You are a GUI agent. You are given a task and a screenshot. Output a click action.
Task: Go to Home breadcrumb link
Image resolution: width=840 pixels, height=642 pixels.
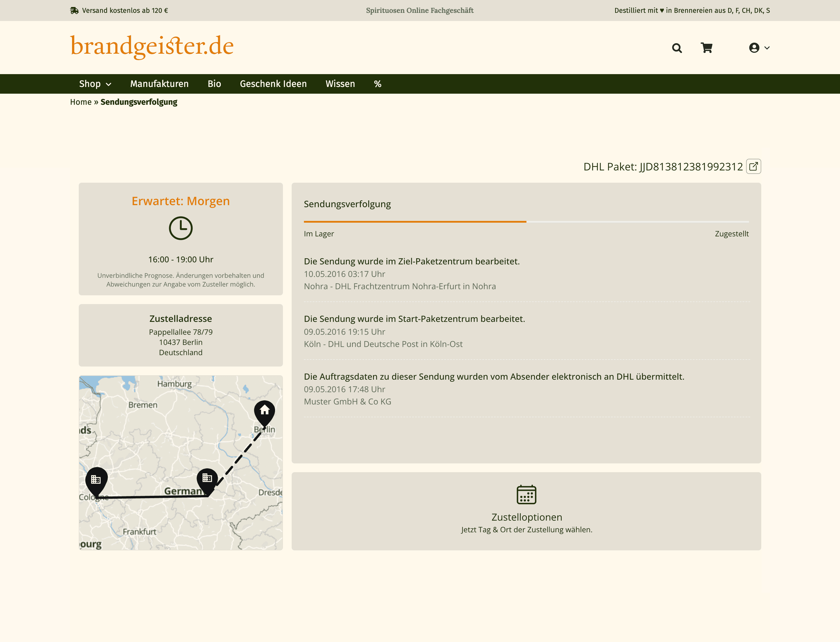pos(80,102)
